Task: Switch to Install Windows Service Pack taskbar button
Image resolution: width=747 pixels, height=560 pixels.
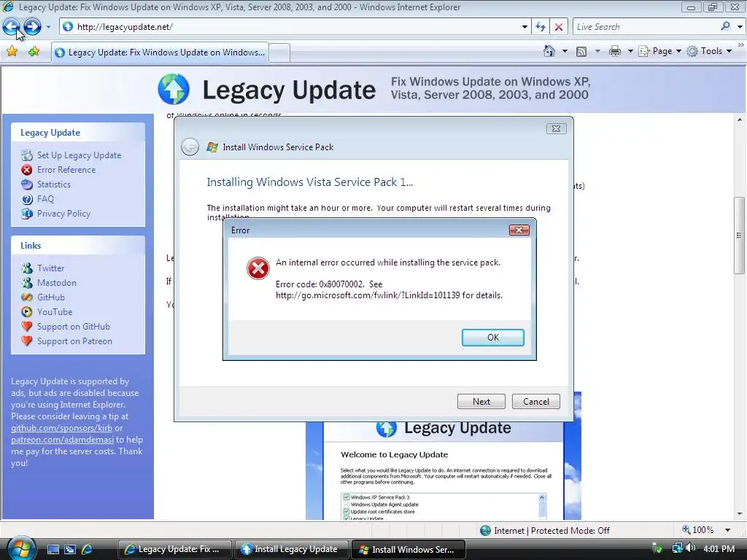Action: [x=409, y=549]
